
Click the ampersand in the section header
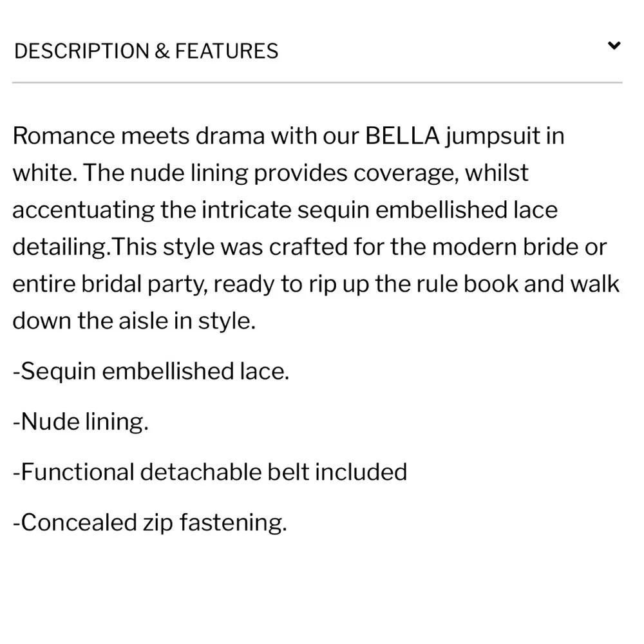(162, 52)
